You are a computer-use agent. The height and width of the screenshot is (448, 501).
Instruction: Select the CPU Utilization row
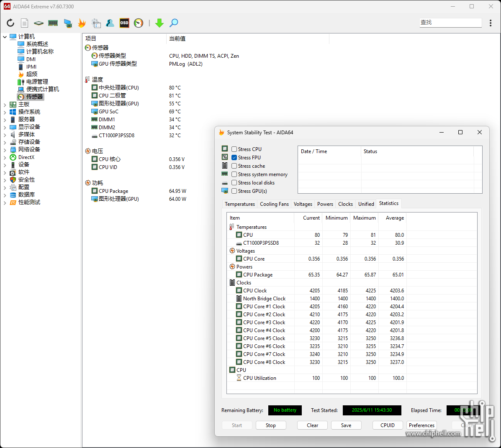pyautogui.click(x=352, y=378)
